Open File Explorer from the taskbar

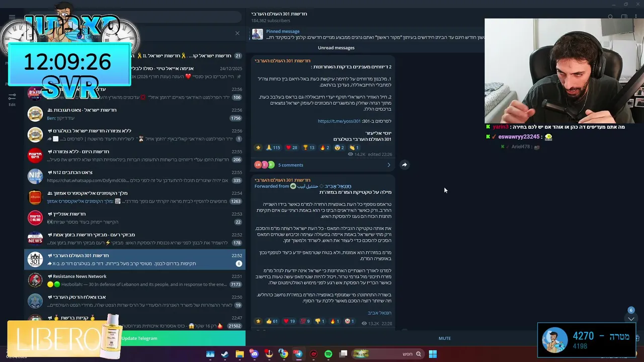(239, 354)
